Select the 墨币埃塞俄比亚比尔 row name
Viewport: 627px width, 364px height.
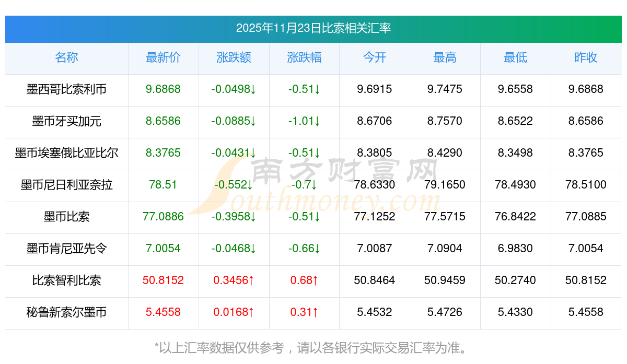coord(66,153)
